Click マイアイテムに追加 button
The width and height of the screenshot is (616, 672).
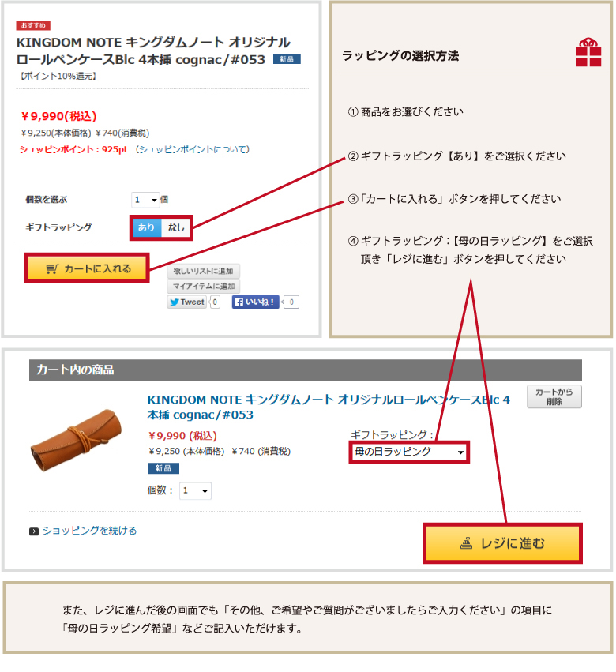203,287
